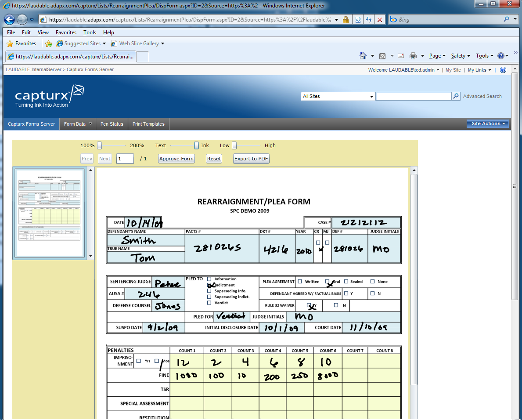Screen dimensions: 522x420
Task: Click Add to Favorites Bar star icon
Action: pos(49,43)
